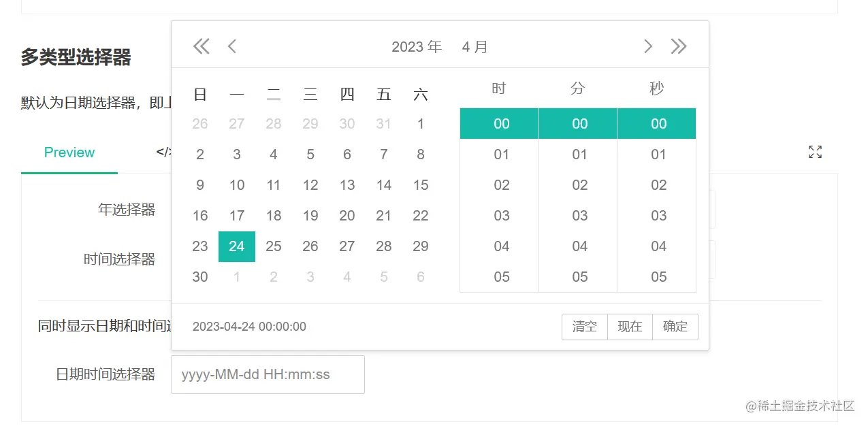Click the 清空 button
The image size is (868, 426).
tap(584, 327)
